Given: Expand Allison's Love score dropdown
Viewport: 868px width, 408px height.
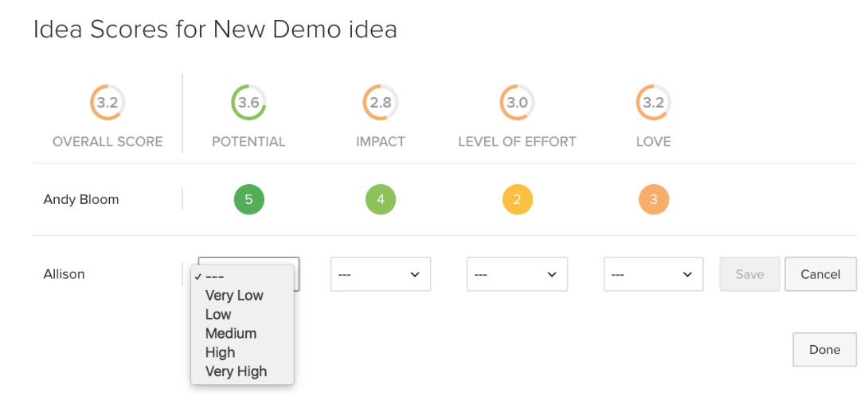Looking at the screenshot, I should [x=653, y=274].
